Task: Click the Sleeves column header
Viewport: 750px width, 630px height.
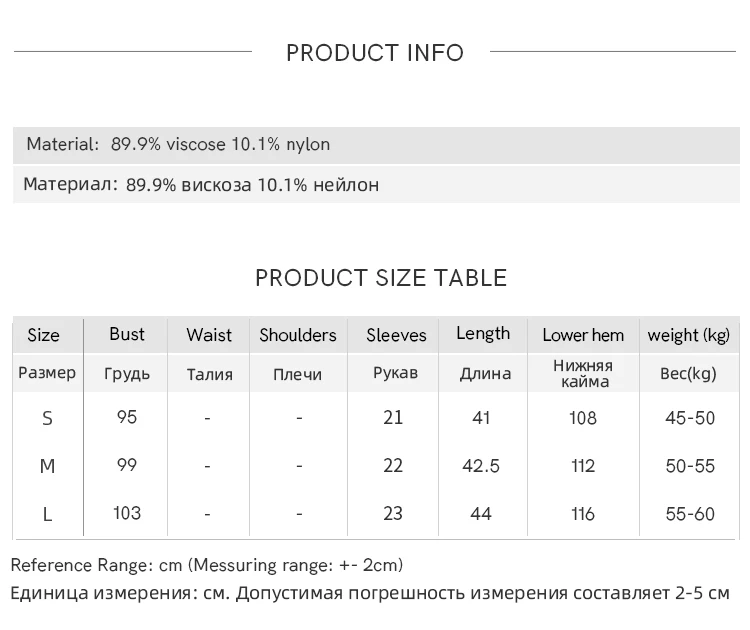Action: pyautogui.click(x=396, y=335)
